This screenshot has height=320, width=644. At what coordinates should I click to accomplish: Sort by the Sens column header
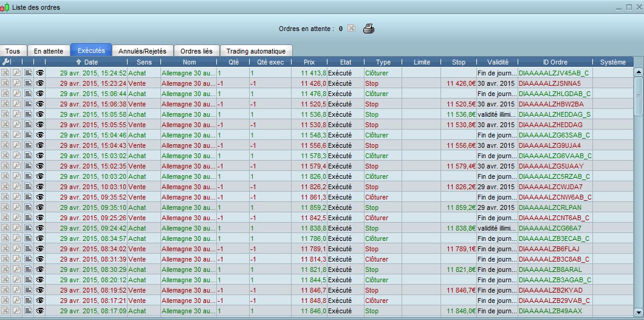point(144,62)
